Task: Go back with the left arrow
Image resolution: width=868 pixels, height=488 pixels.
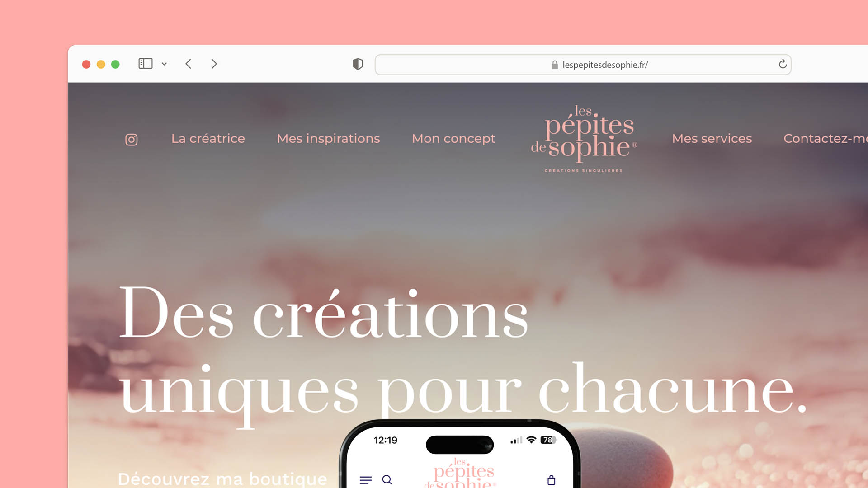Action: [189, 64]
